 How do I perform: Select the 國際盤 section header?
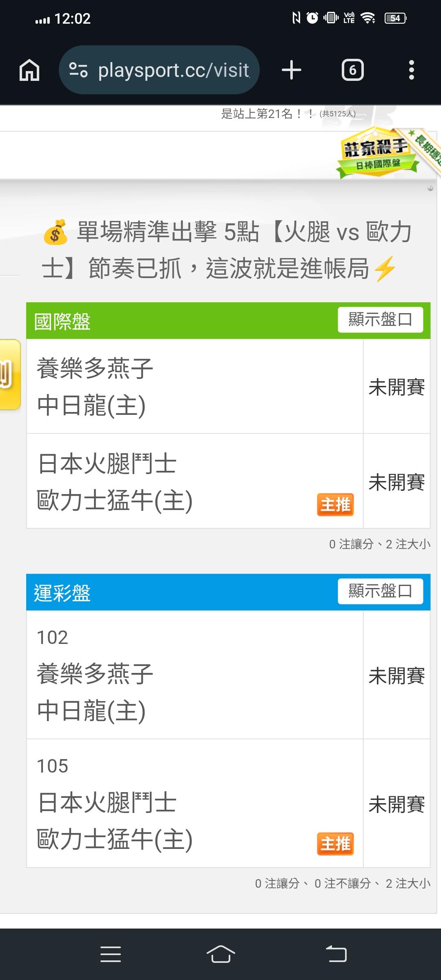coord(62,321)
